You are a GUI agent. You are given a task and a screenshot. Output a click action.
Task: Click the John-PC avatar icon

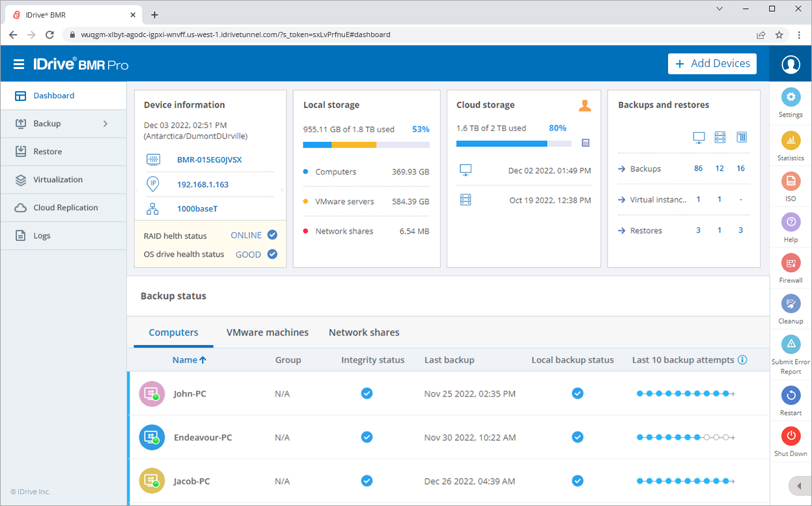[x=152, y=393]
